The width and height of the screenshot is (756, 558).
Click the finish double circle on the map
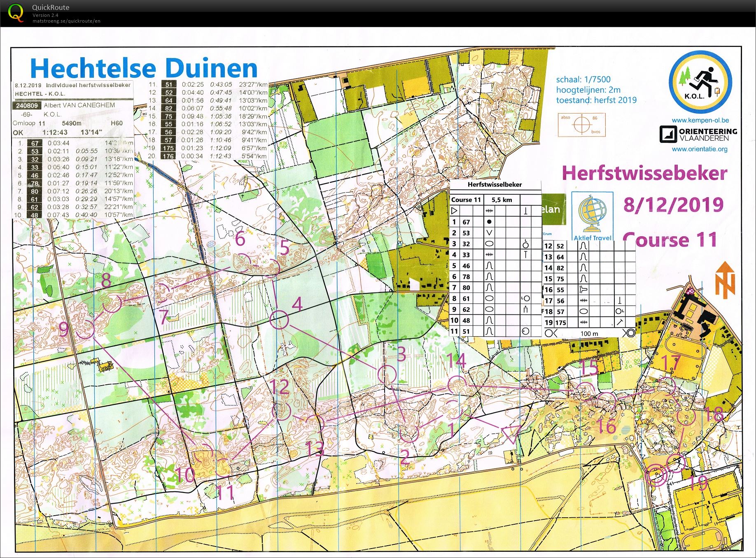[656, 475]
